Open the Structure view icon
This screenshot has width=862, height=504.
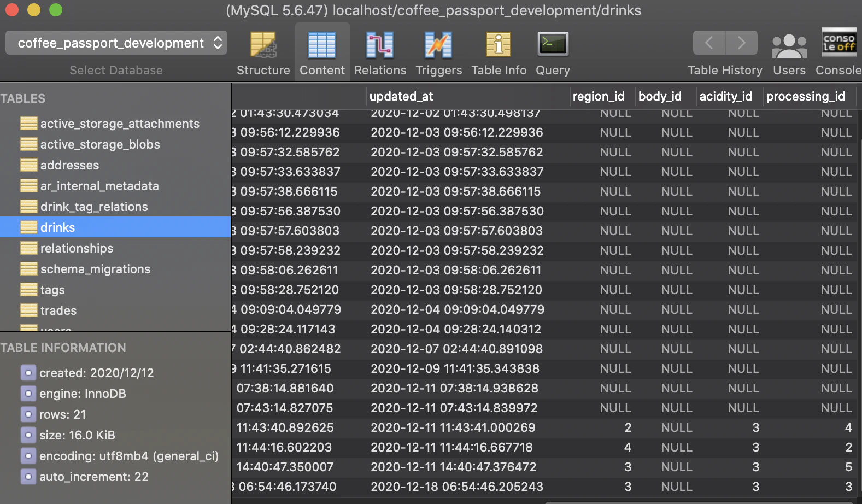(263, 45)
